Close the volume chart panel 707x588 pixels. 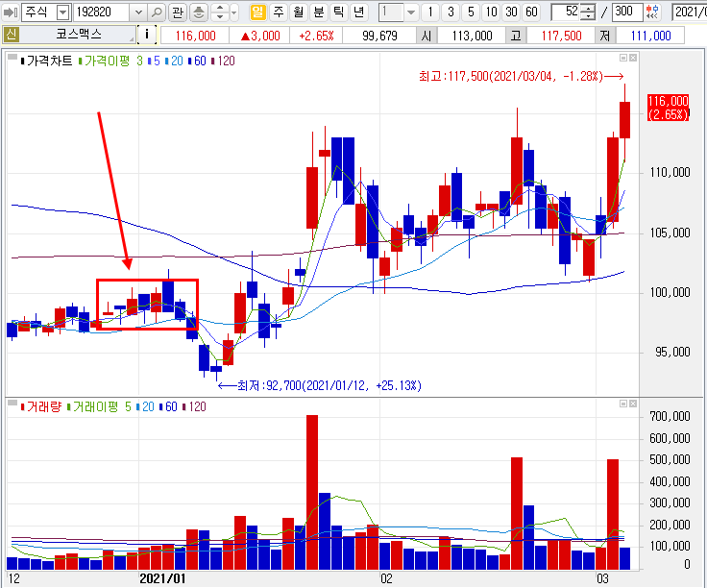[633, 404]
